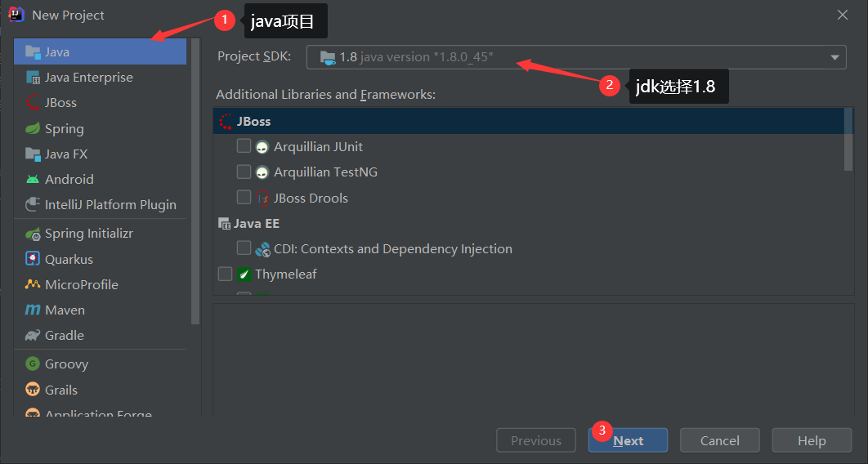This screenshot has height=464, width=868.
Task: Click the Maven m icon
Action: point(33,310)
